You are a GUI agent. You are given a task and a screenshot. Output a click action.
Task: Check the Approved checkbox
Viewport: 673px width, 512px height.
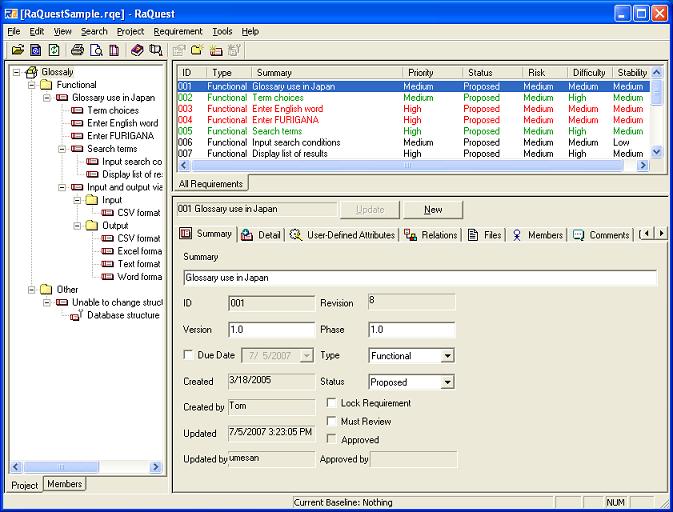(x=331, y=439)
